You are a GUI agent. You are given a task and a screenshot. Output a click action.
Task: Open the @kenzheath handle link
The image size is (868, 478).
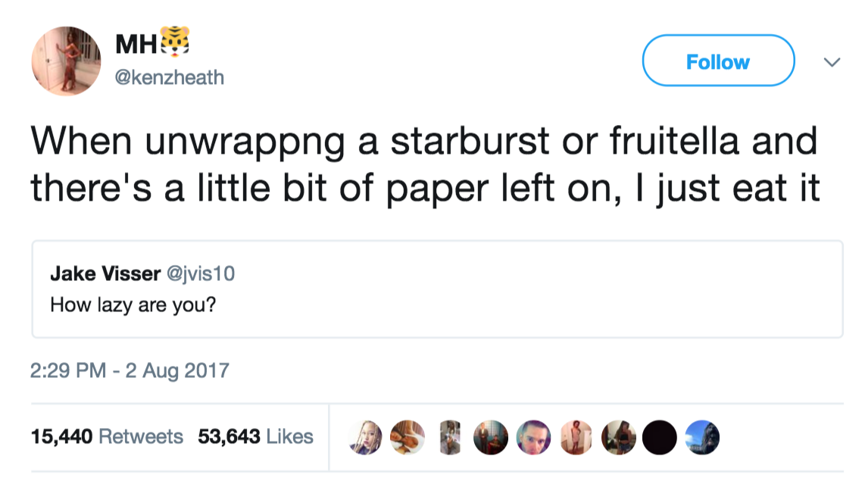pyautogui.click(x=170, y=77)
